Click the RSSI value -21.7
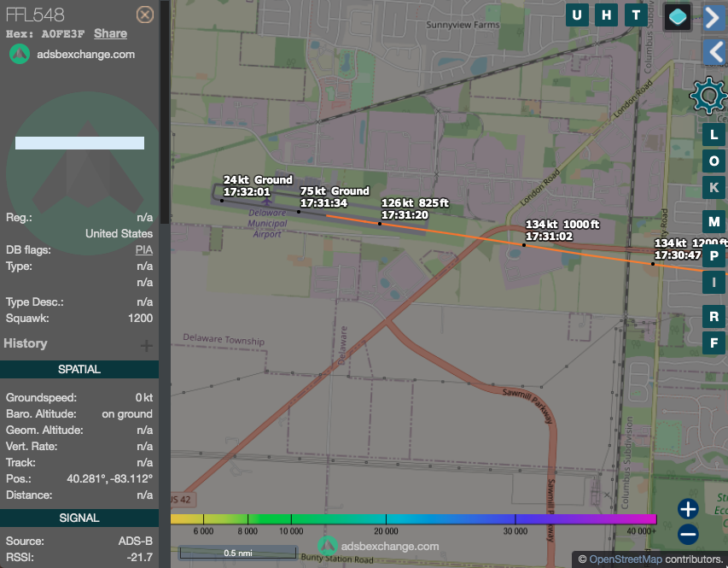The image size is (728, 568). click(142, 557)
